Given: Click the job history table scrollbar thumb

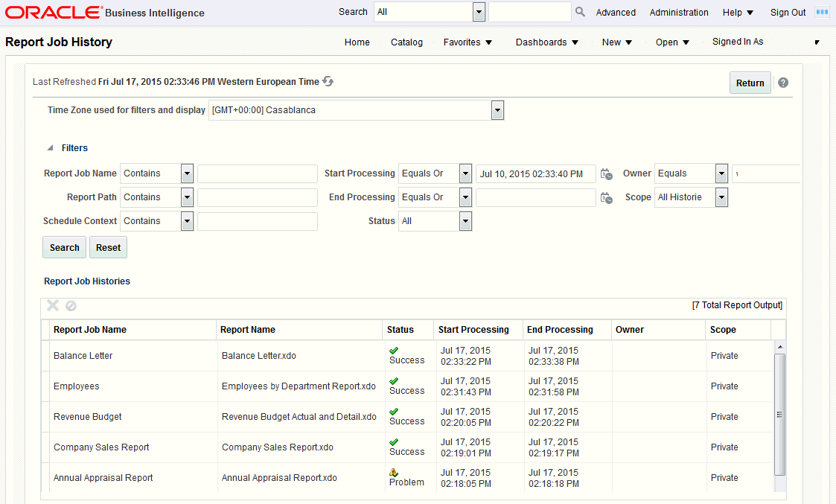Looking at the screenshot, I should (779, 415).
